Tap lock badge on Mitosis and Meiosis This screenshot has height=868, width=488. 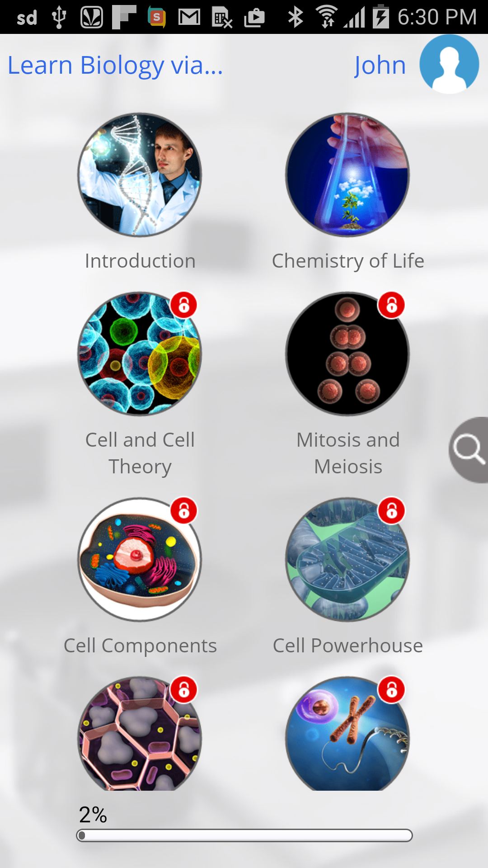(x=392, y=305)
